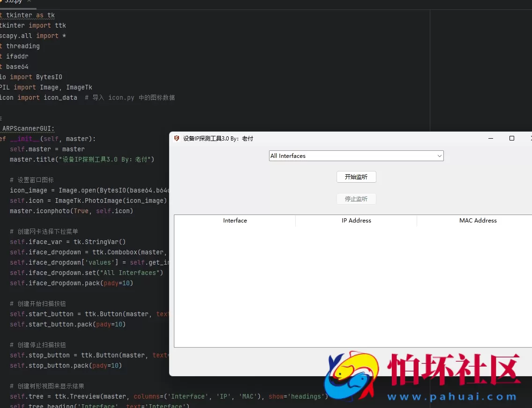The width and height of the screenshot is (532, 408).
Task: Select the MAC Address column header
Action: coord(478,221)
